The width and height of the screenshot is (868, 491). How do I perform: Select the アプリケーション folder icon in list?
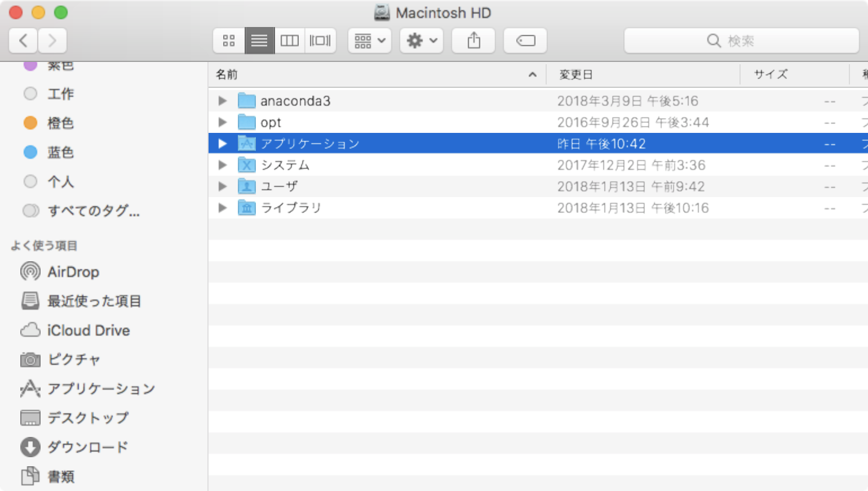247,144
